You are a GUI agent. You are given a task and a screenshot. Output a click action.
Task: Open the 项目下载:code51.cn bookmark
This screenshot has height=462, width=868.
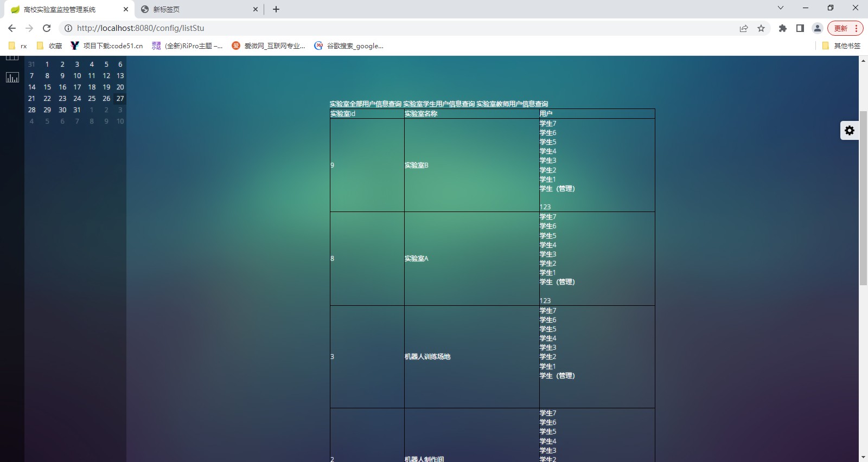tap(107, 46)
